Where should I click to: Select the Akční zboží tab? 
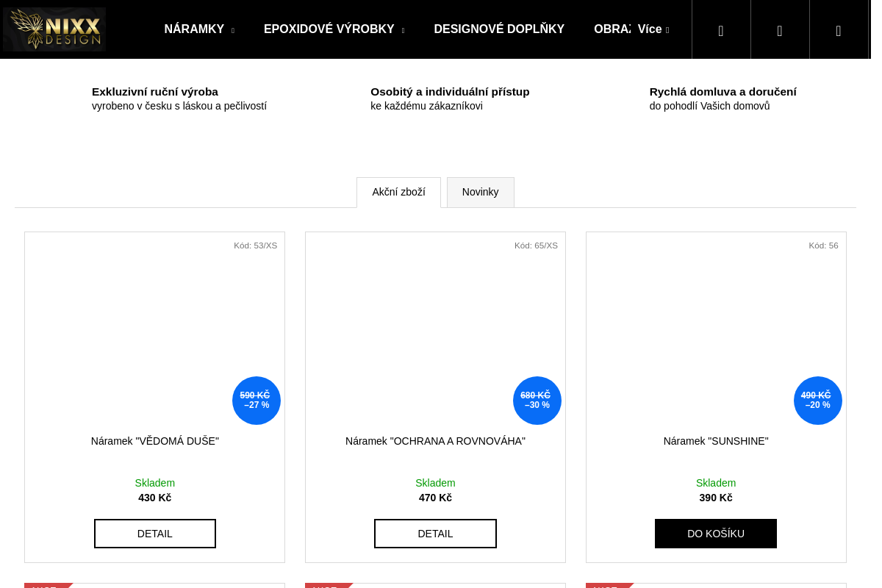(x=398, y=193)
